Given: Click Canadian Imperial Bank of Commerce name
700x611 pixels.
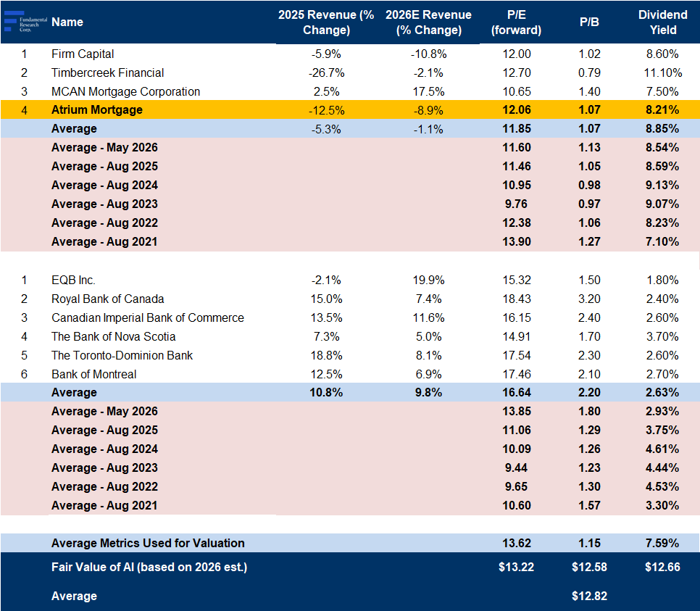Looking at the screenshot, I should (x=148, y=317).
